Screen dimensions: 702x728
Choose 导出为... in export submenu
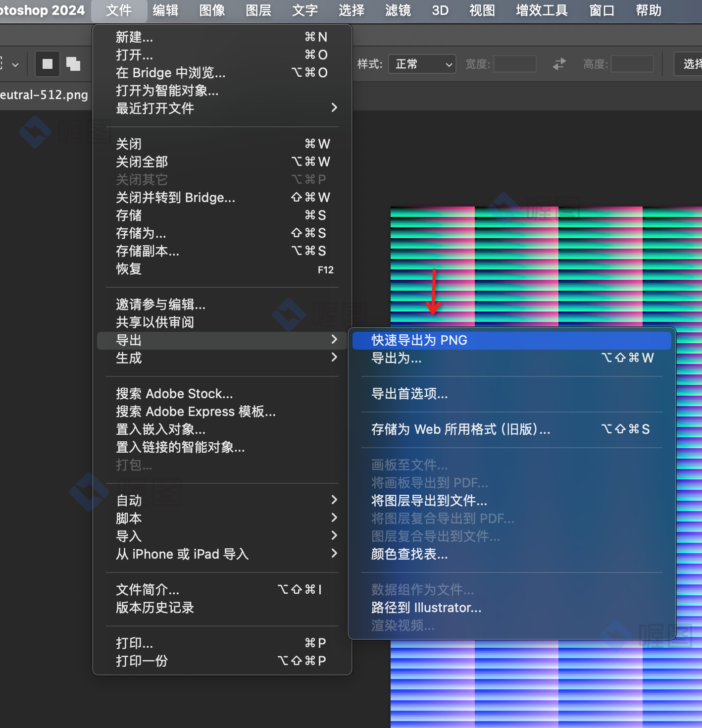pyautogui.click(x=512, y=358)
